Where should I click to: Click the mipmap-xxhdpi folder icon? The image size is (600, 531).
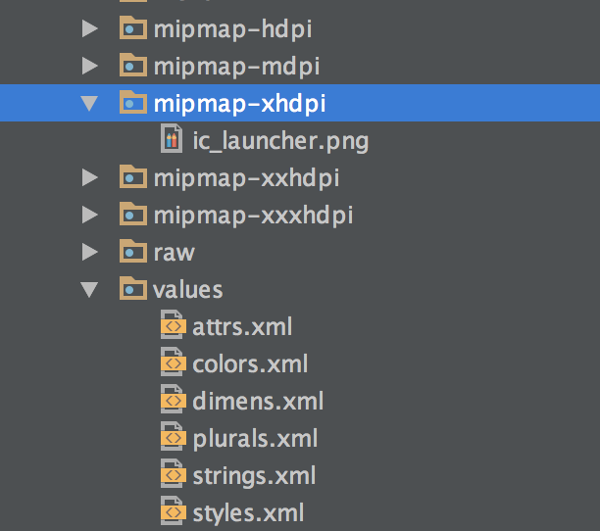(133, 176)
